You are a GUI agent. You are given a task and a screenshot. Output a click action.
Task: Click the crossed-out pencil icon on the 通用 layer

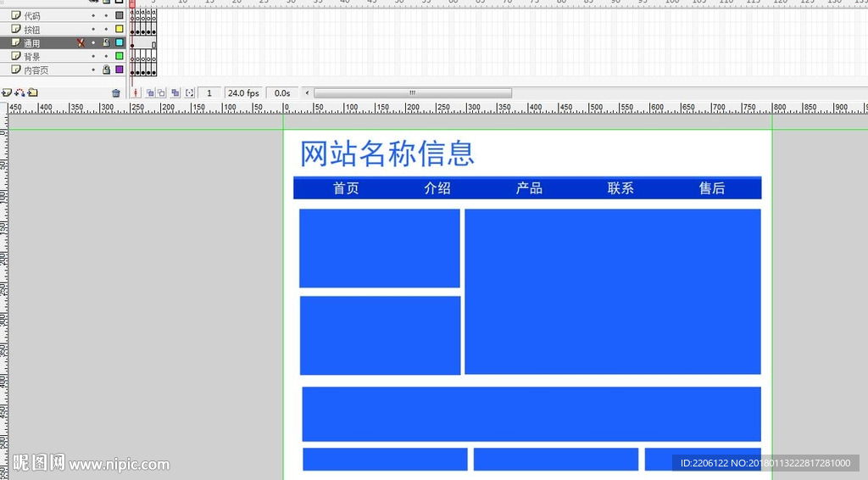coord(81,42)
